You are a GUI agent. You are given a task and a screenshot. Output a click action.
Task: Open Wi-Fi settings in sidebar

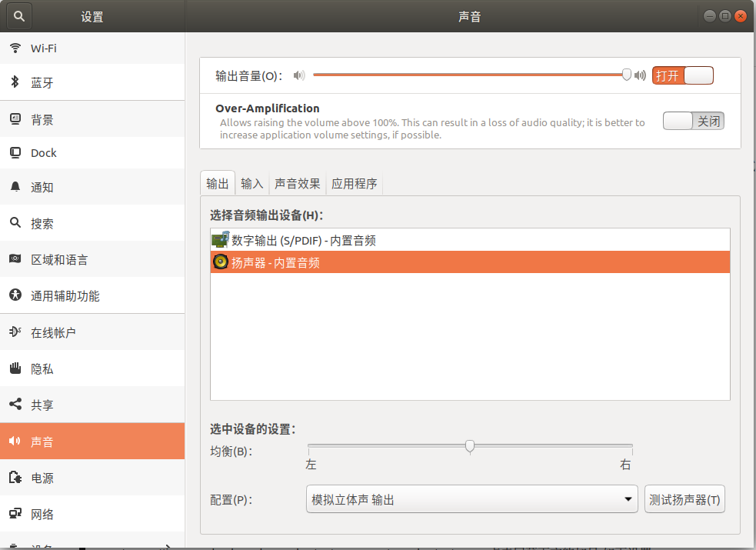[92, 48]
